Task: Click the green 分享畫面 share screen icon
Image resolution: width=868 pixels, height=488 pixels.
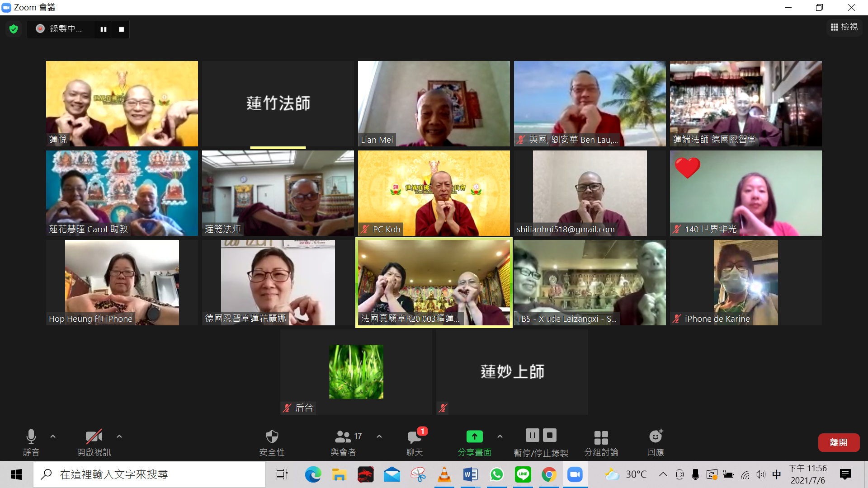Action: point(474,436)
